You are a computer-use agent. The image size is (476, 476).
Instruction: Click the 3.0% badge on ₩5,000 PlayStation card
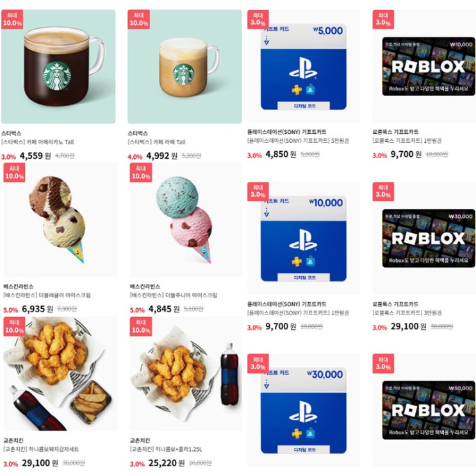pyautogui.click(x=258, y=19)
